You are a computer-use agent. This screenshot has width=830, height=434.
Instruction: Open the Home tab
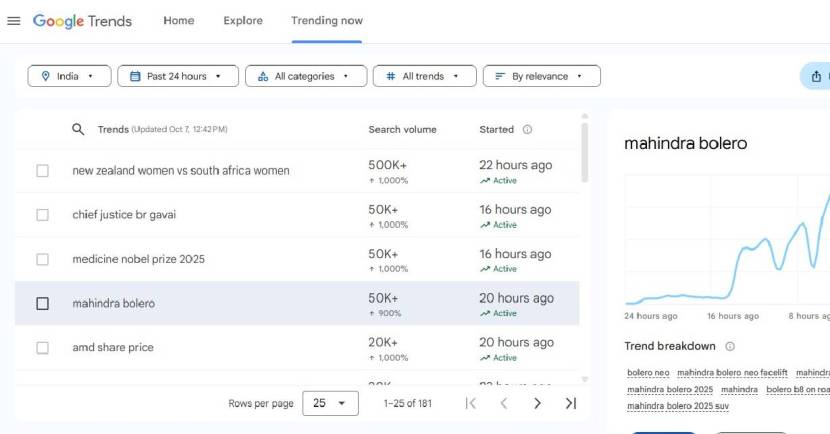tap(179, 21)
